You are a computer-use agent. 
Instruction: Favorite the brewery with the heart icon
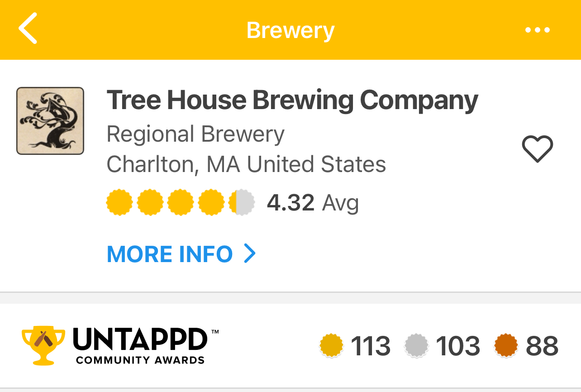click(x=538, y=149)
